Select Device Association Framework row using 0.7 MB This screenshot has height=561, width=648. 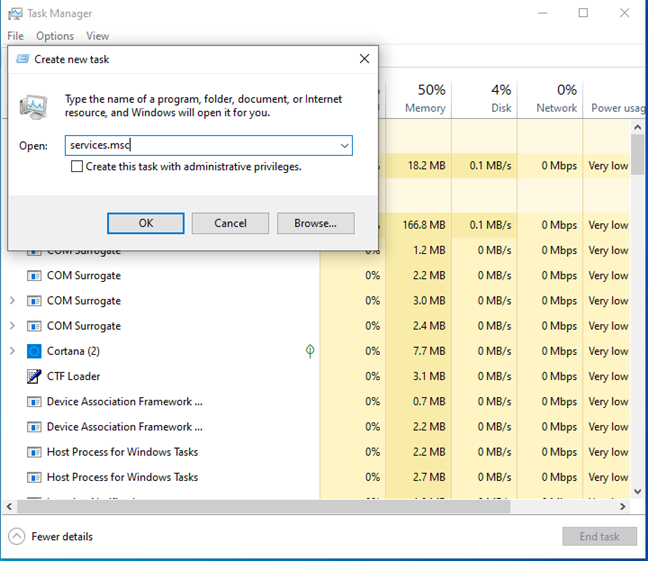coord(316,401)
